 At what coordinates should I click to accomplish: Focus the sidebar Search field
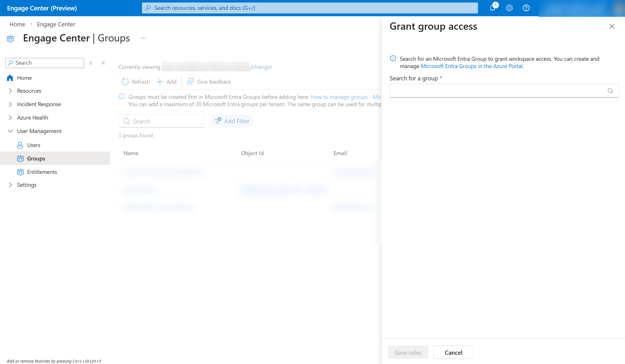pyautogui.click(x=45, y=63)
